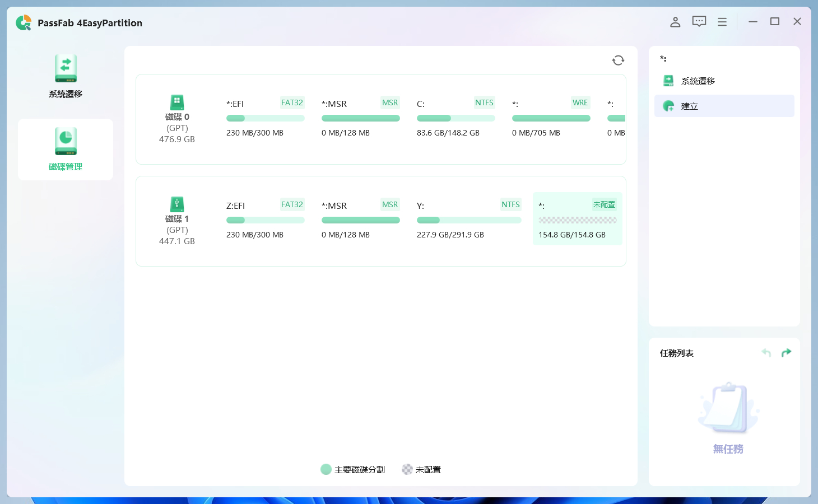The image size is (818, 504).
Task: Select the Y: NTFS partition on disk 1
Action: point(468,220)
